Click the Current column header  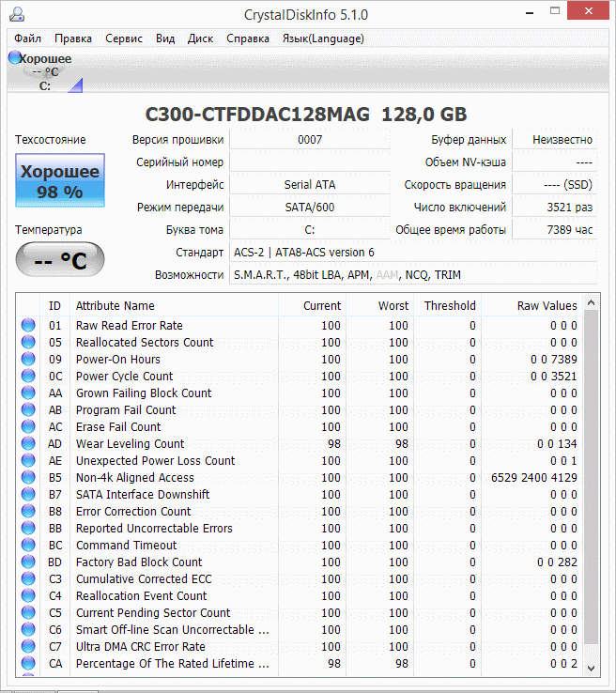[313, 305]
